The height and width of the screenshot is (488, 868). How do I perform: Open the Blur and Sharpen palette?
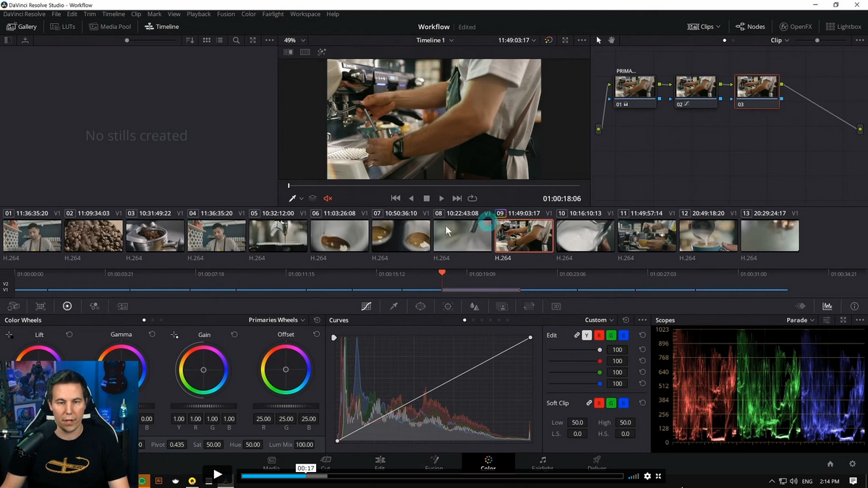pos(475,307)
